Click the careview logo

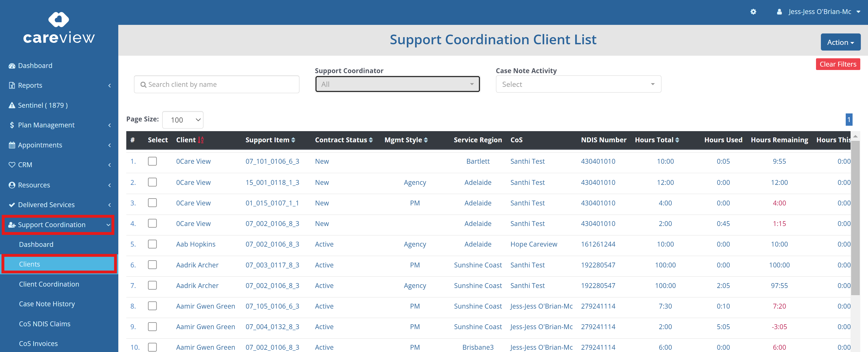(59, 28)
